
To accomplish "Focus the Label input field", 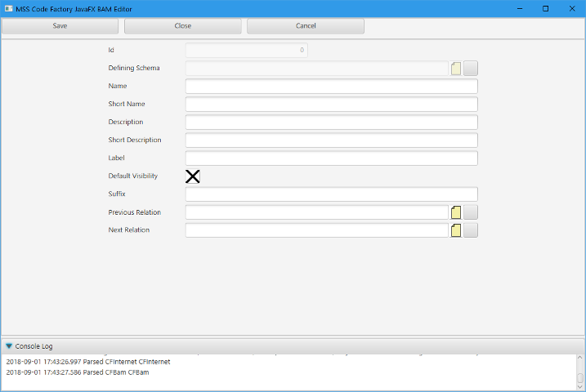I will [331, 158].
